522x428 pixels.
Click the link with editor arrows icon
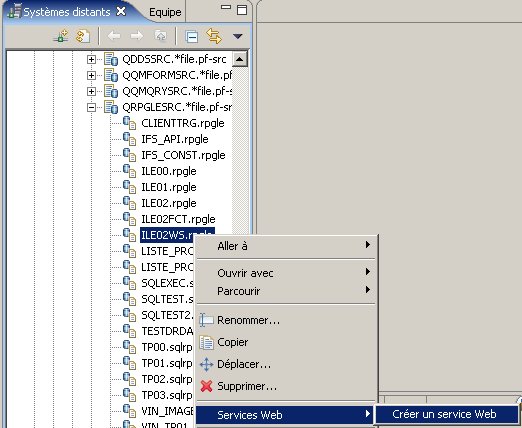point(214,36)
